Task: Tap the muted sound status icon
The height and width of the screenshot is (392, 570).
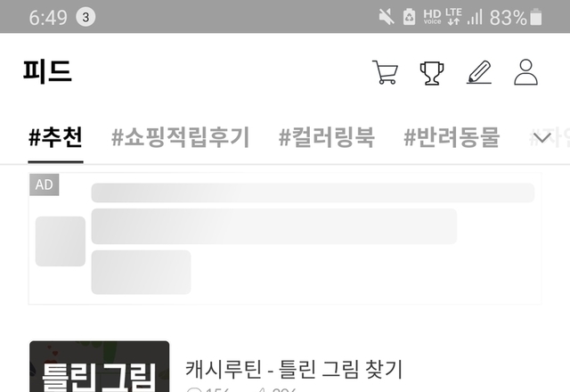Action: 387,17
